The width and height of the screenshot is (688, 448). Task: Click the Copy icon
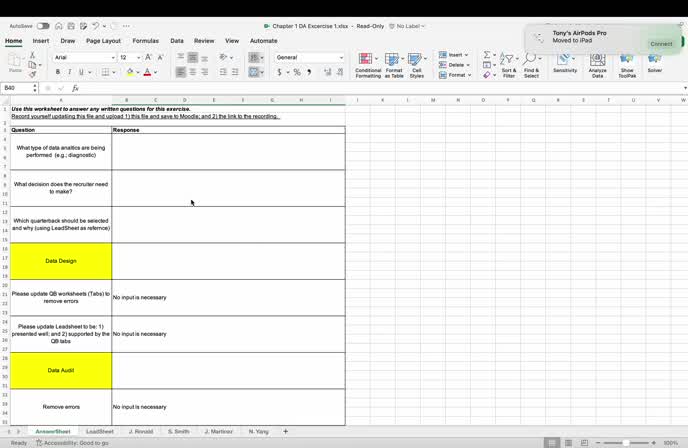pyautogui.click(x=32, y=65)
